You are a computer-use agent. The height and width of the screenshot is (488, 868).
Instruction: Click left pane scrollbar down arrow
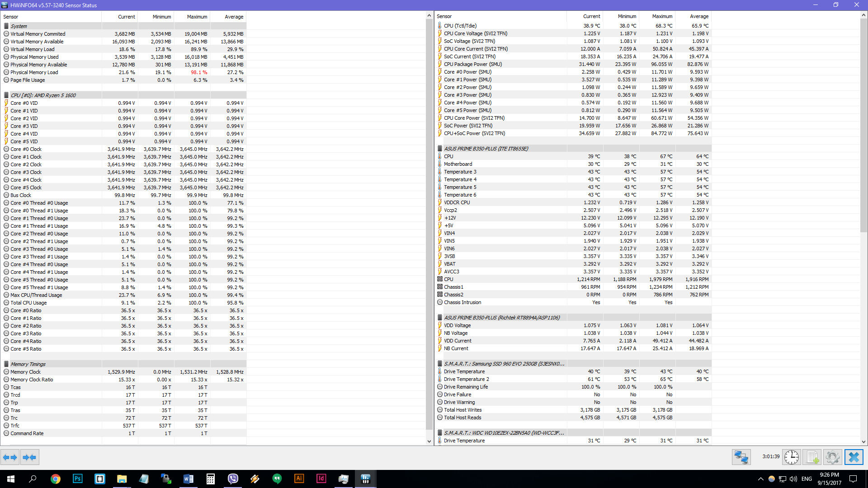(x=429, y=441)
